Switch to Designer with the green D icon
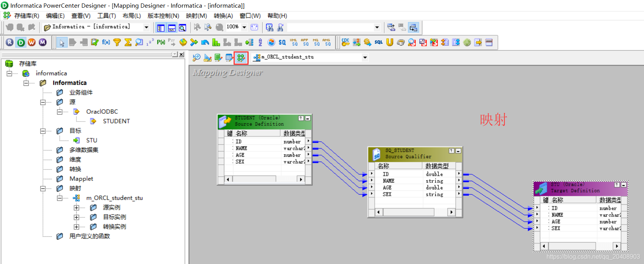This screenshot has height=264, width=644. 21,42
